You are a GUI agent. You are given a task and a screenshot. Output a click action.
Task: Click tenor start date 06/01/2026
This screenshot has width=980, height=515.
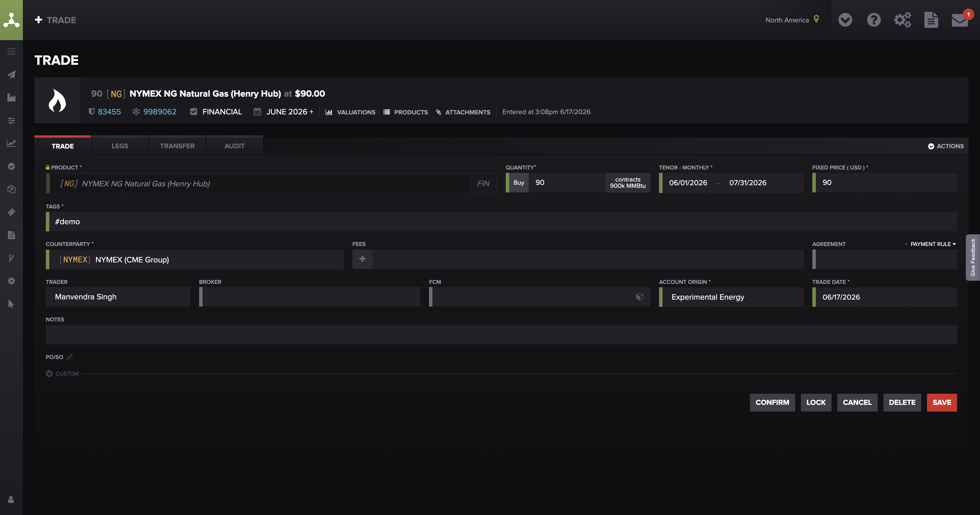(x=688, y=183)
